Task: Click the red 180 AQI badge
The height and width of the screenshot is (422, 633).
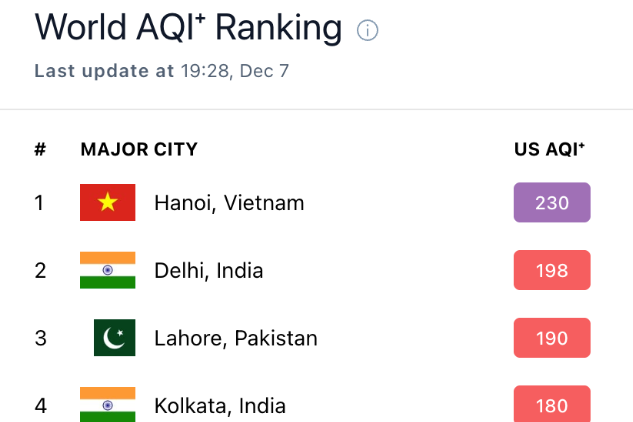Action: (x=552, y=404)
